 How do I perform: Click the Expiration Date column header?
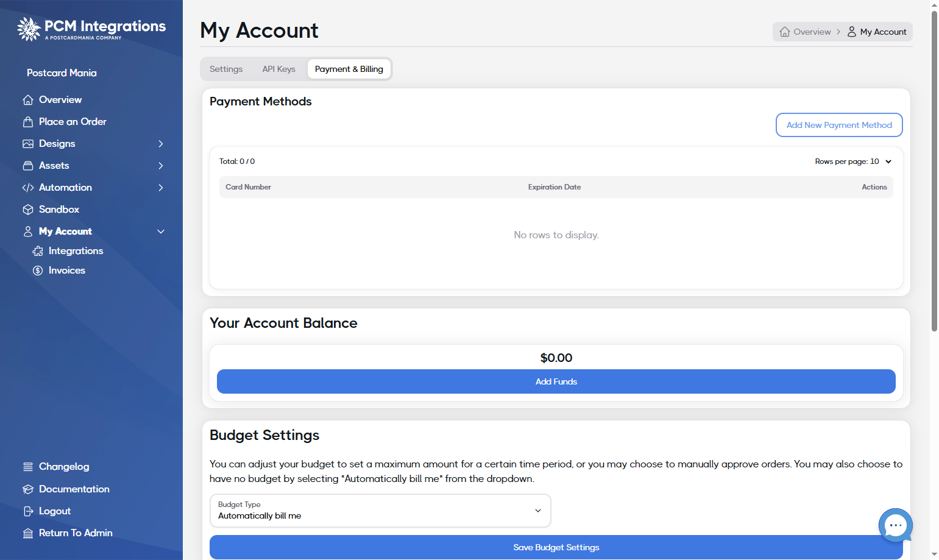555,187
